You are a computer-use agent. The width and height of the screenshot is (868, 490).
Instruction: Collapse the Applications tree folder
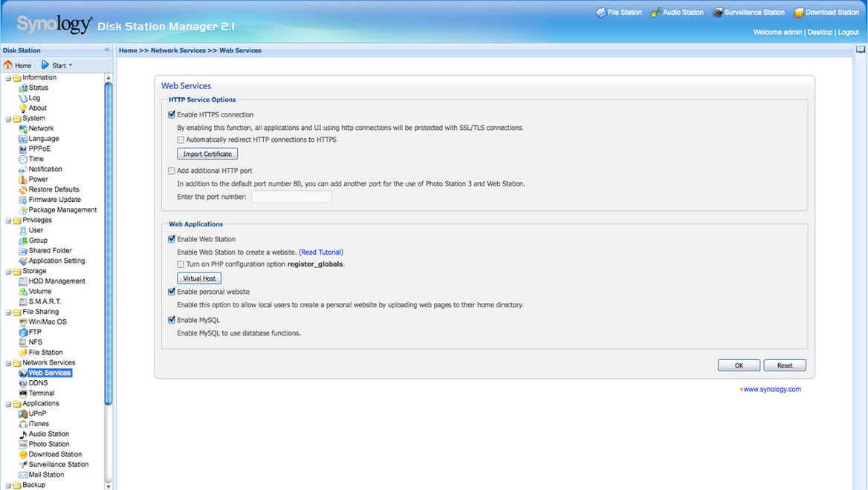tap(8, 404)
